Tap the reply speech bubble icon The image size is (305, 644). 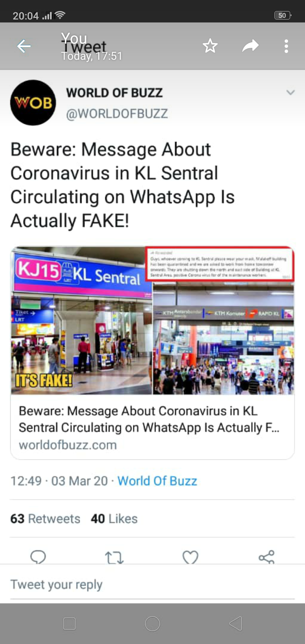tap(38, 557)
